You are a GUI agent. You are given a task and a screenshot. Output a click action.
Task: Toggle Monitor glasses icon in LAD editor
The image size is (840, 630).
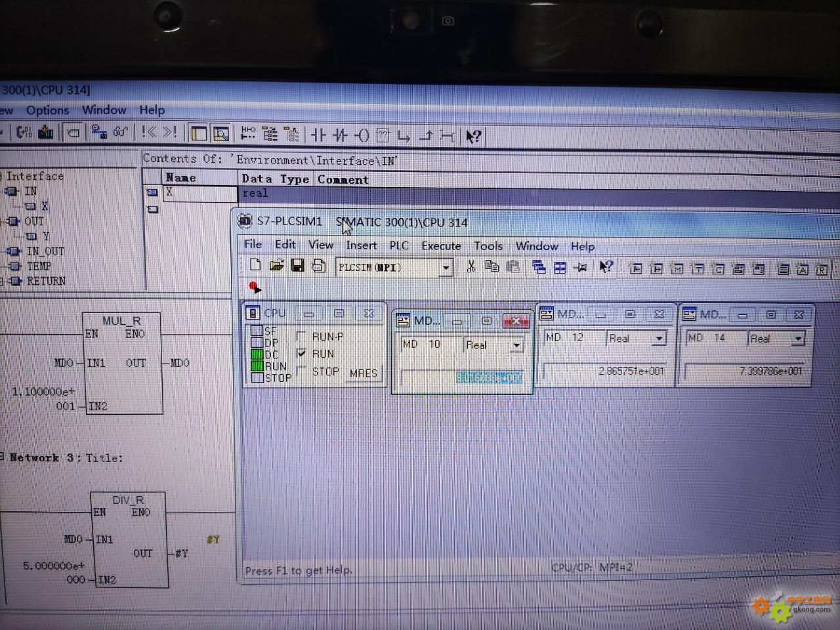pyautogui.click(x=120, y=132)
